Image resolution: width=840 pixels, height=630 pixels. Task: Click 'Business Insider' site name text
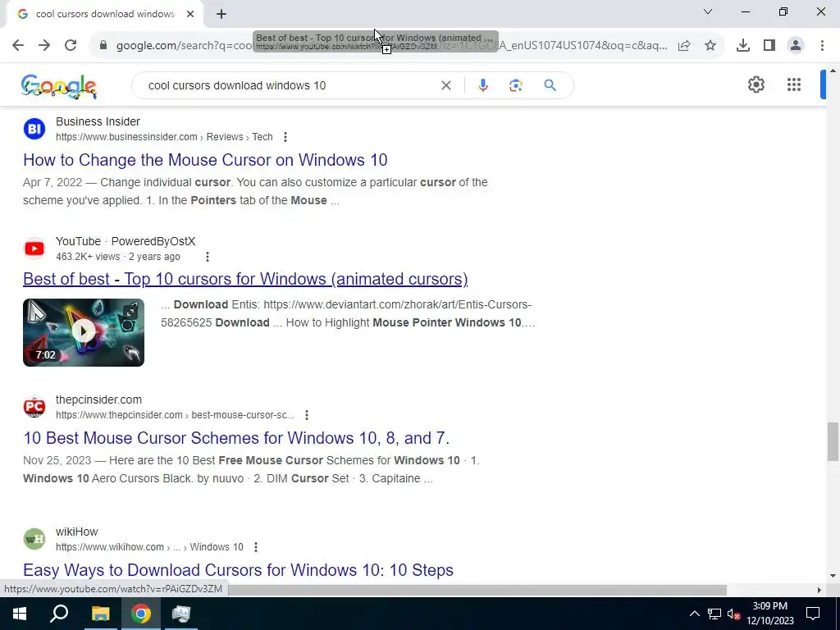point(98,121)
